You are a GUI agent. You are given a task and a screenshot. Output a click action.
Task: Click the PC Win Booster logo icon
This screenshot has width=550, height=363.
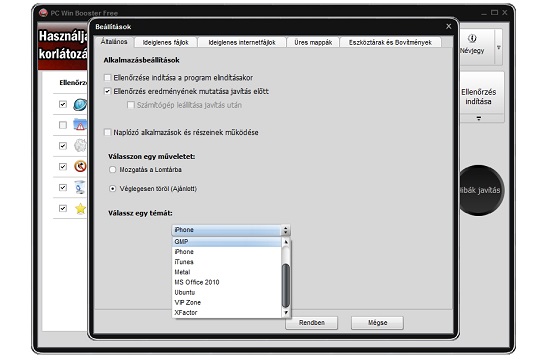[43, 13]
